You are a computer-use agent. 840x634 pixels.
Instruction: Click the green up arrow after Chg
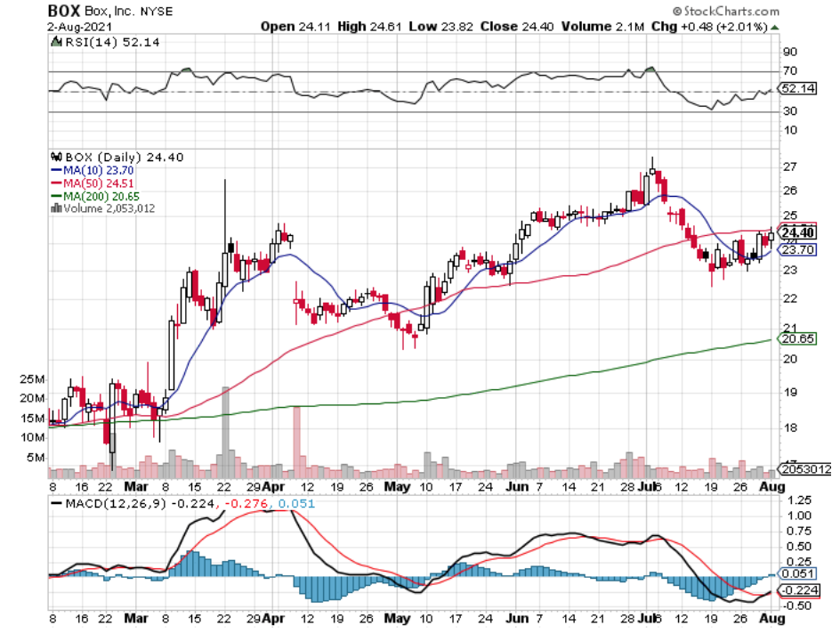pos(775,27)
